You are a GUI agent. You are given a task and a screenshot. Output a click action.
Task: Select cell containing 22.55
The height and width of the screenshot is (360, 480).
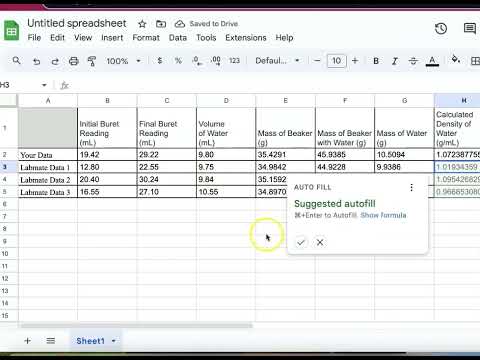pyautogui.click(x=167, y=167)
